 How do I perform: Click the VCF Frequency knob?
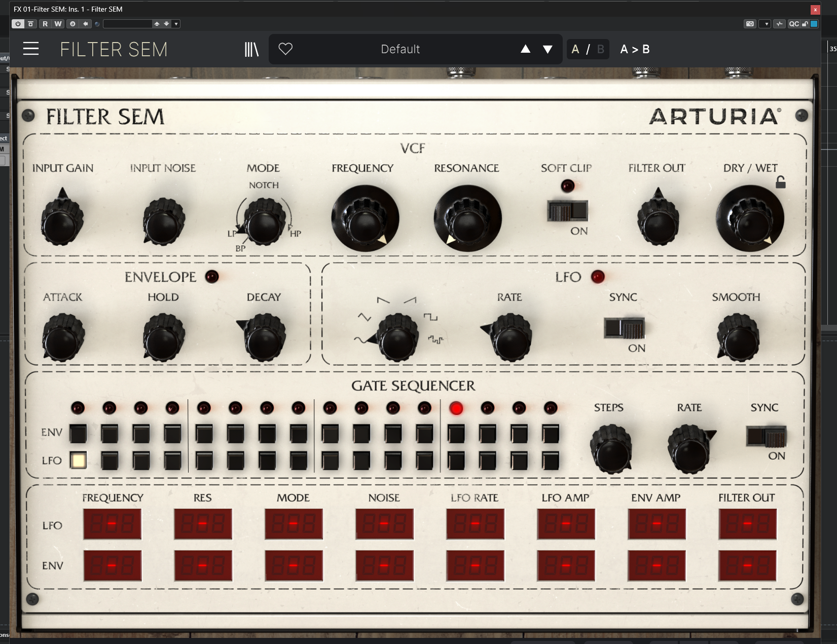pyautogui.click(x=365, y=218)
